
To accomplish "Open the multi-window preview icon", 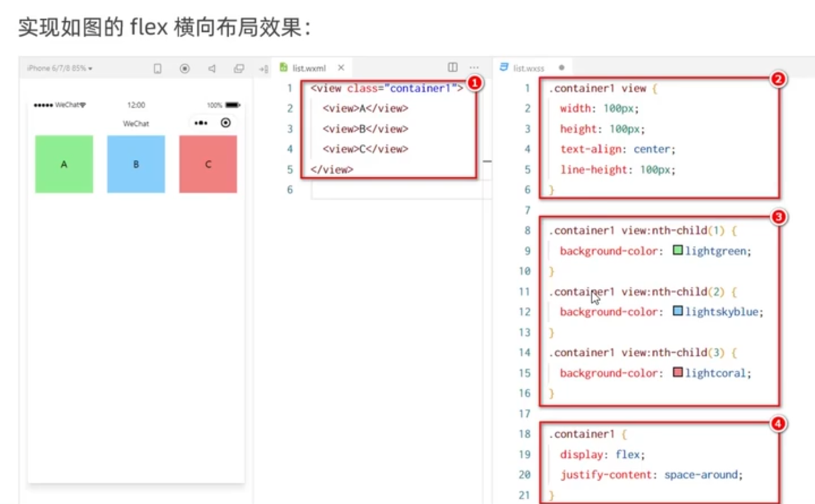I will coord(239,69).
